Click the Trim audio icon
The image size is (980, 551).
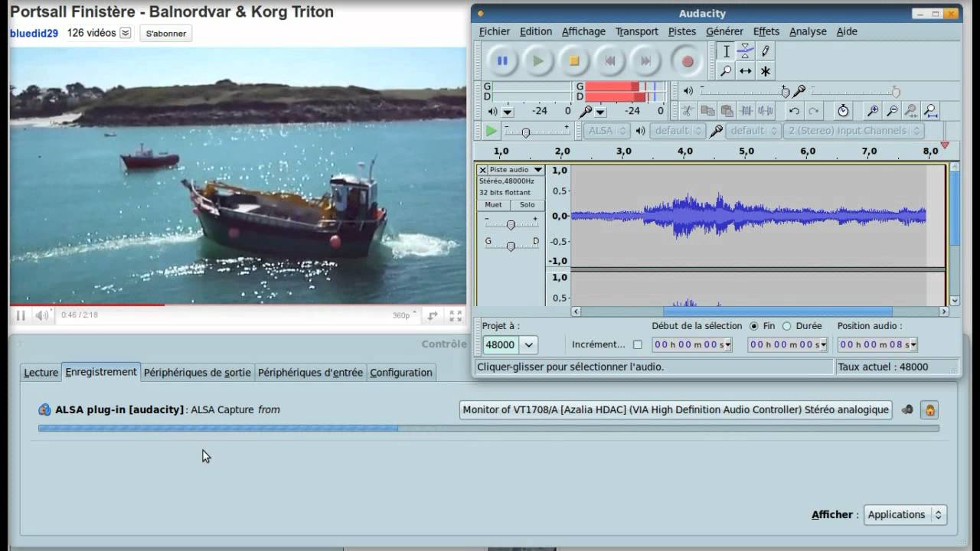[746, 111]
